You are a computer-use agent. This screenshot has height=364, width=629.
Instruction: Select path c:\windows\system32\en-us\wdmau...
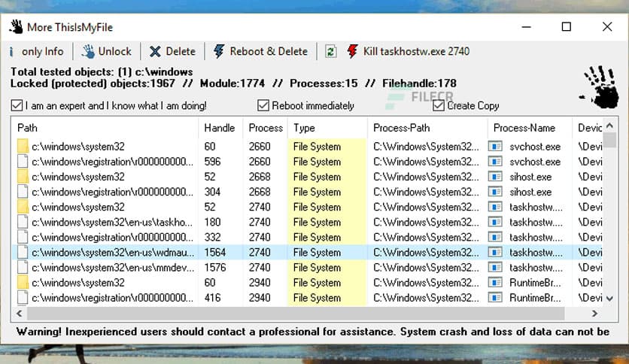pyautogui.click(x=113, y=253)
